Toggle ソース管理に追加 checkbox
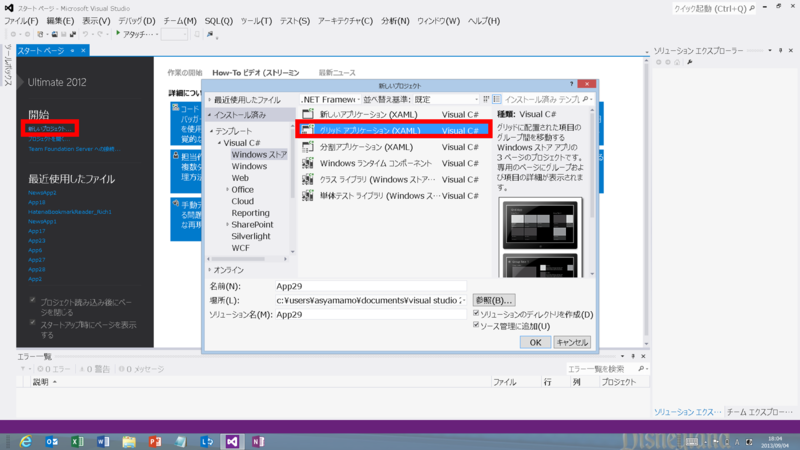Screen dimensions: 800x450 coord(476,325)
